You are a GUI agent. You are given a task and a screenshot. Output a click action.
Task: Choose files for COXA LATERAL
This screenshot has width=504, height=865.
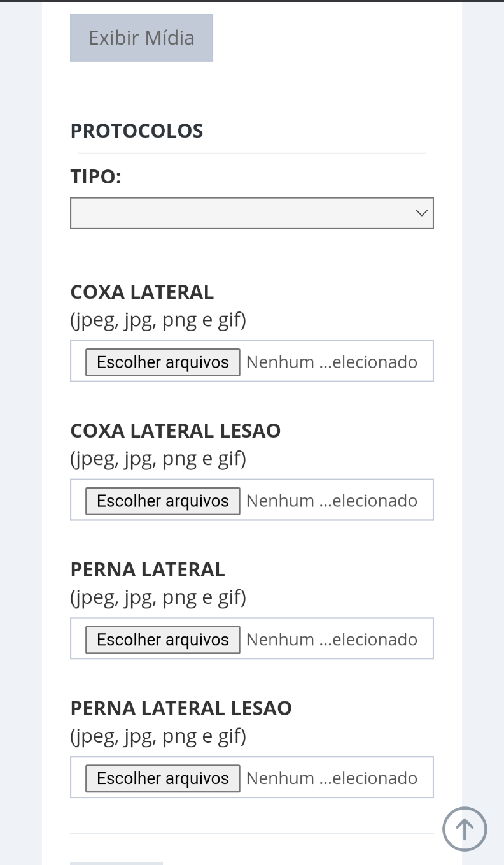(163, 362)
